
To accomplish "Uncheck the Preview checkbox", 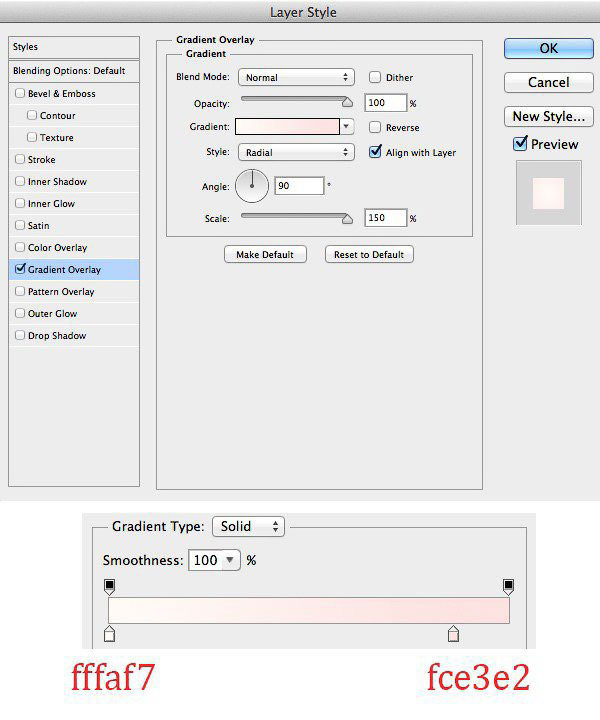I will (520, 144).
